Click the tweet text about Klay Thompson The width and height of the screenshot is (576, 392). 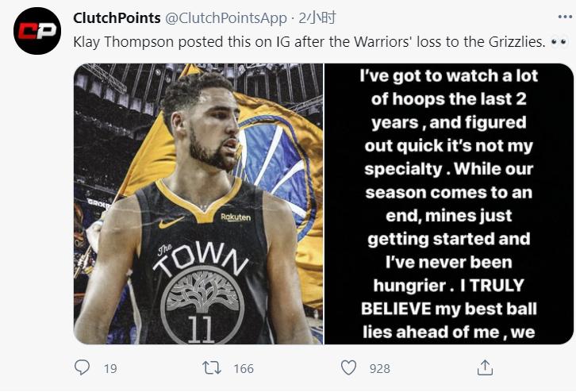(309, 41)
